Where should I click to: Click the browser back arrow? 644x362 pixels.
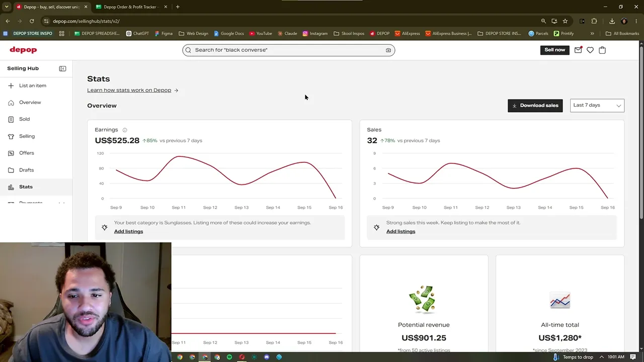[x=8, y=21]
